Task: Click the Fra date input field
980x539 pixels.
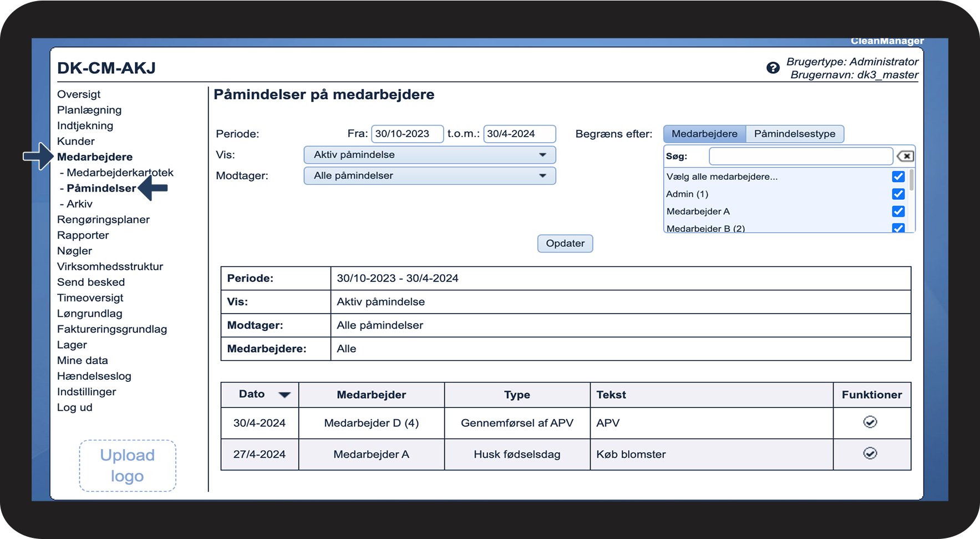Action: pos(407,134)
